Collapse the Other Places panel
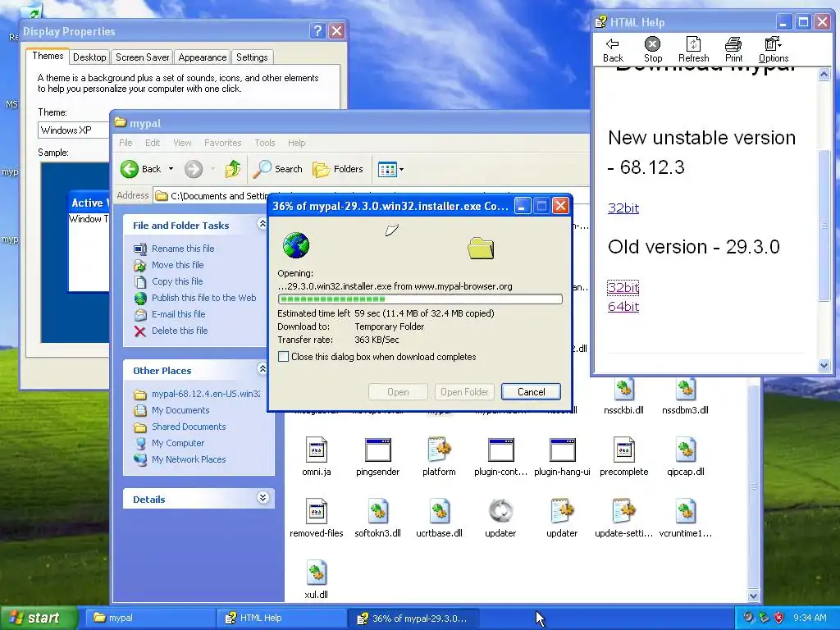 point(262,368)
